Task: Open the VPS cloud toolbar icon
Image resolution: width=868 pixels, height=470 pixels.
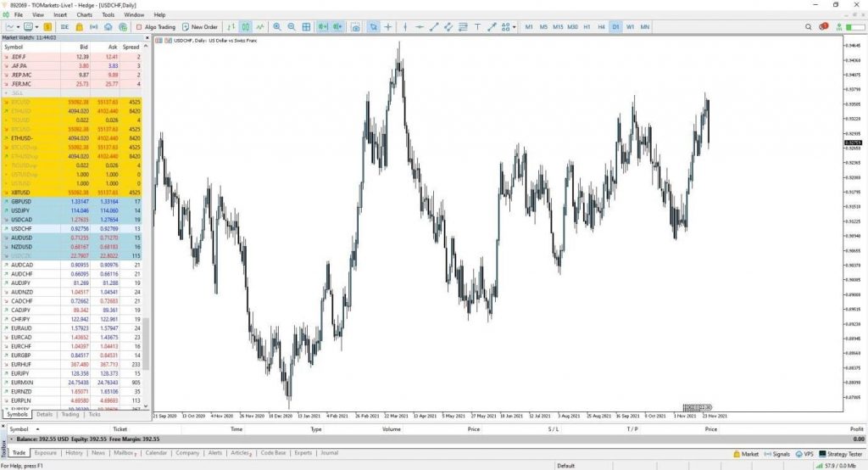Action: tap(108, 26)
